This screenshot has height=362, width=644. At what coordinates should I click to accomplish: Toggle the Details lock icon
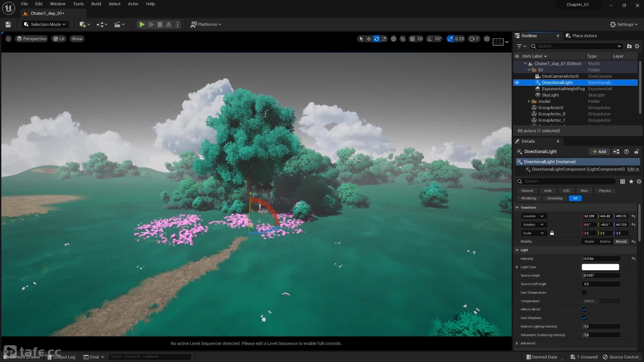(x=636, y=152)
